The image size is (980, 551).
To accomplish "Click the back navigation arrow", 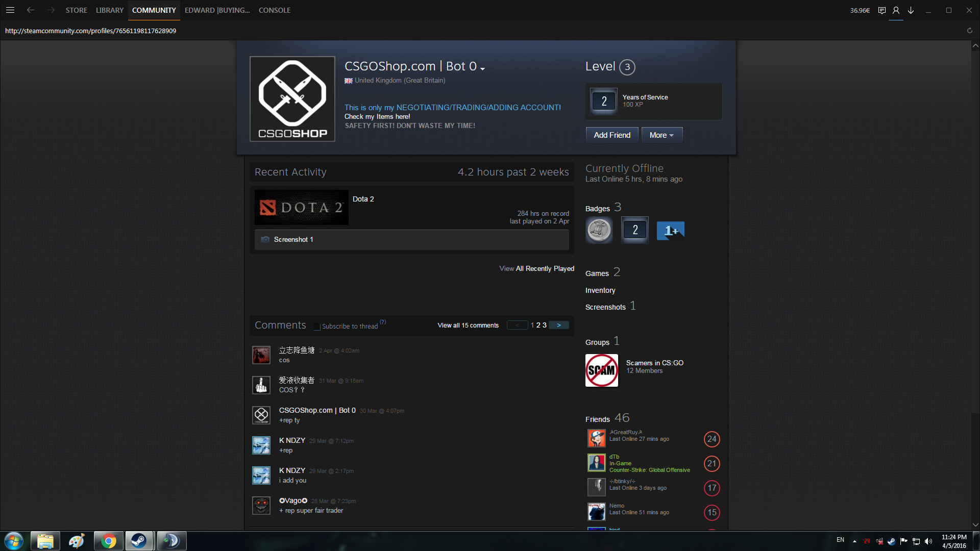I will (31, 10).
